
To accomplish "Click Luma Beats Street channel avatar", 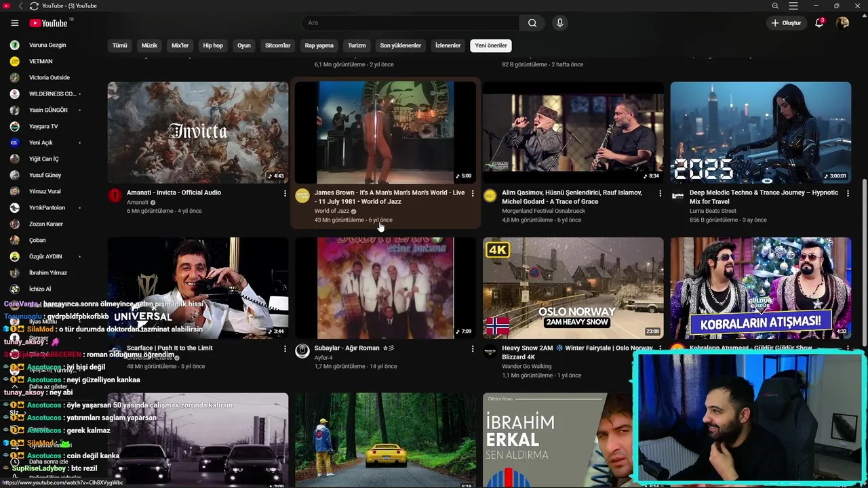I will coord(677,196).
